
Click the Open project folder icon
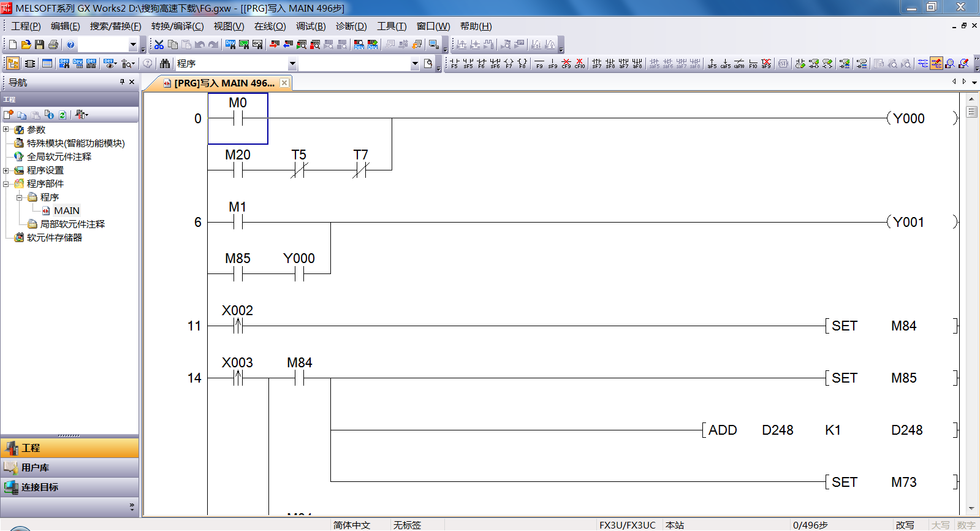tap(26, 45)
